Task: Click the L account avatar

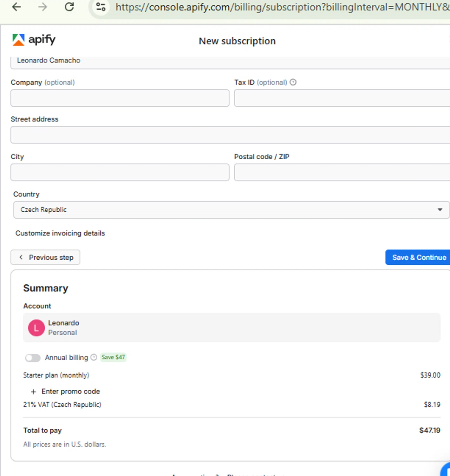Action: coord(36,328)
